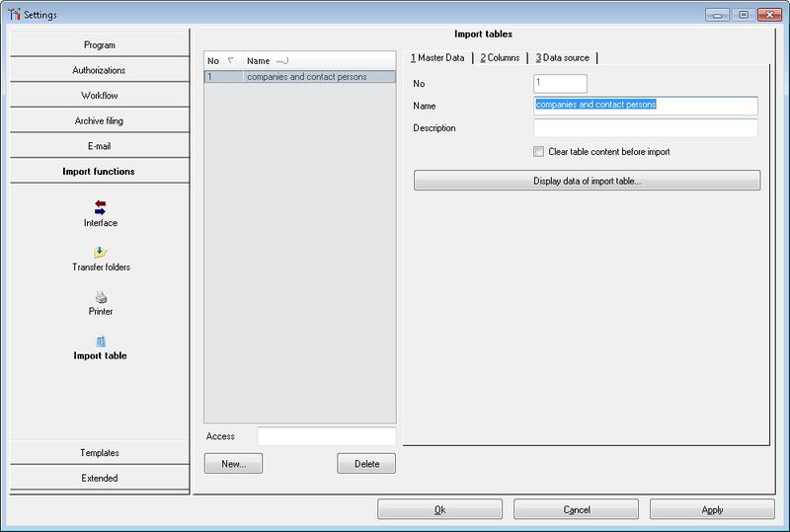790x532 pixels.
Task: Click the Description input field
Action: 646,128
